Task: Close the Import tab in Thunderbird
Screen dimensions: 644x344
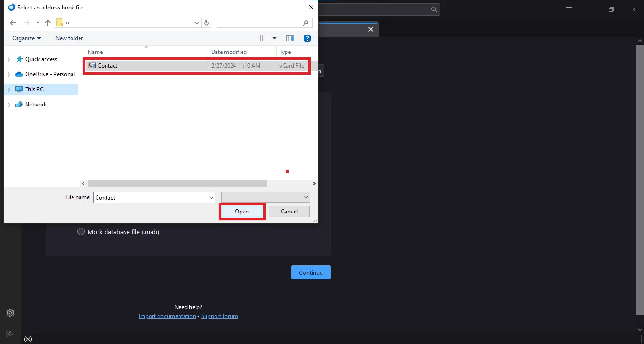Action: coord(371,29)
